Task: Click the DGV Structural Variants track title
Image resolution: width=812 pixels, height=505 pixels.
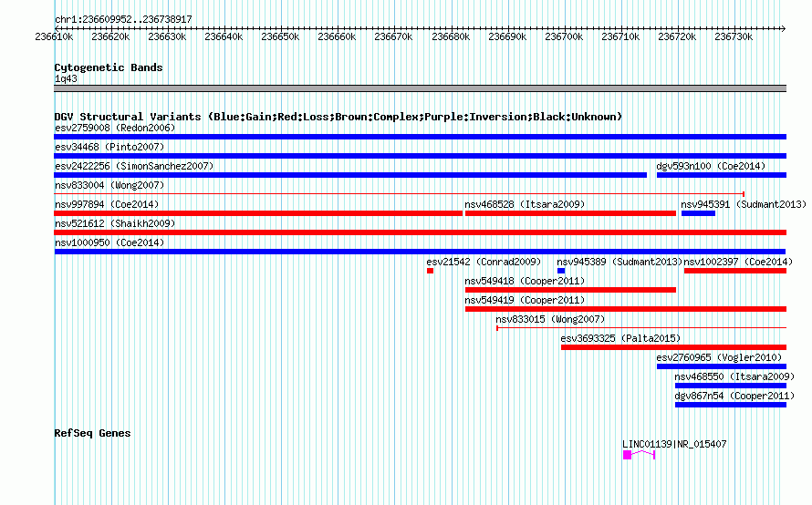Action: [338, 117]
